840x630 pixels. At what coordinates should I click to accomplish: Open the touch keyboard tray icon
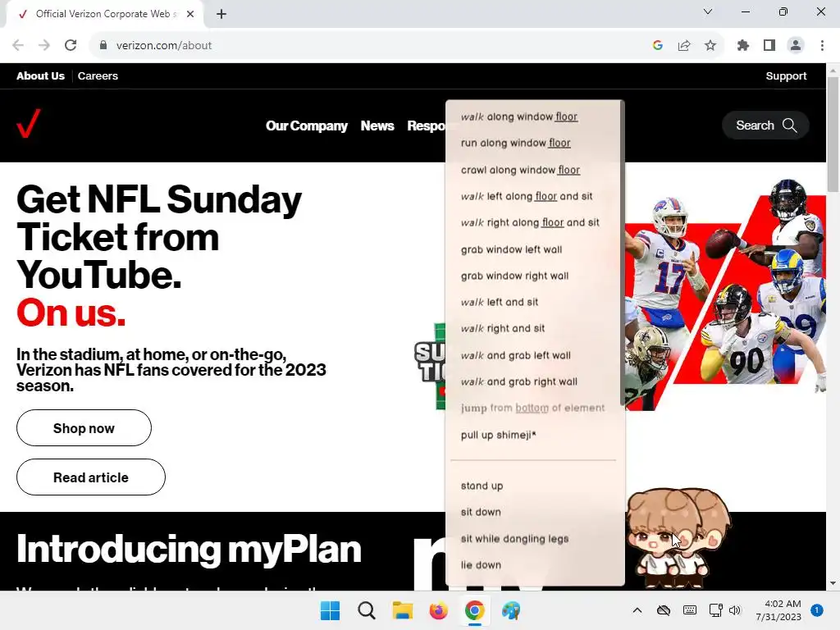(690, 610)
